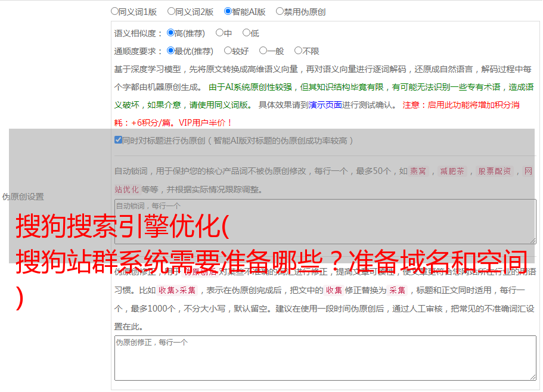
Task: Open the 演示页面 link
Action: pyautogui.click(x=325, y=105)
